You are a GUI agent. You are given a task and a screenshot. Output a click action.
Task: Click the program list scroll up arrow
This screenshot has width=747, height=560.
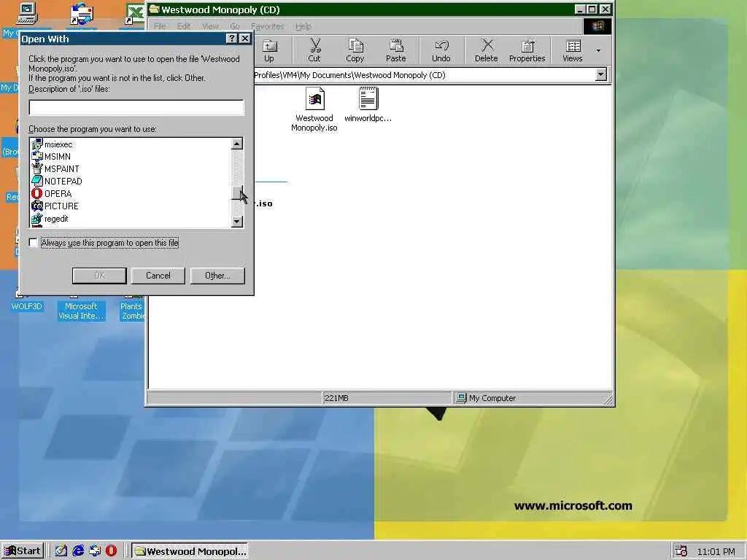[237, 144]
